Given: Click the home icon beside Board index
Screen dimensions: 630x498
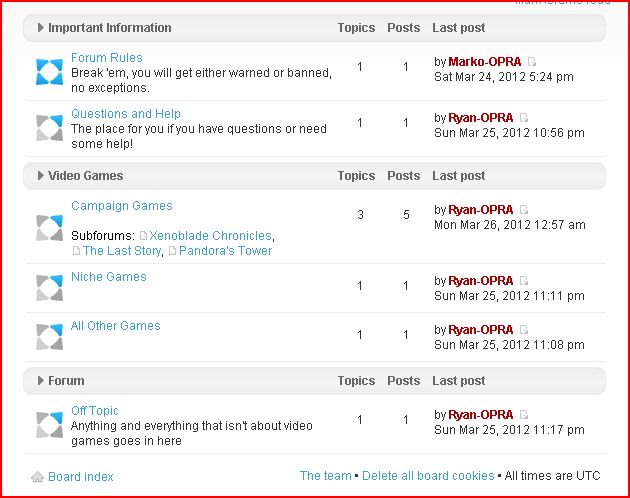Looking at the screenshot, I should [37, 477].
